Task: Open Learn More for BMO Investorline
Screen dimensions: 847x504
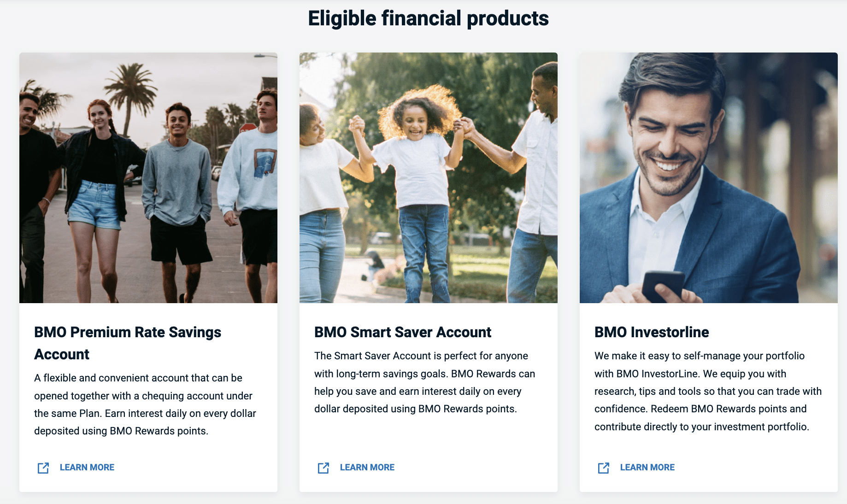Action: coord(647,467)
